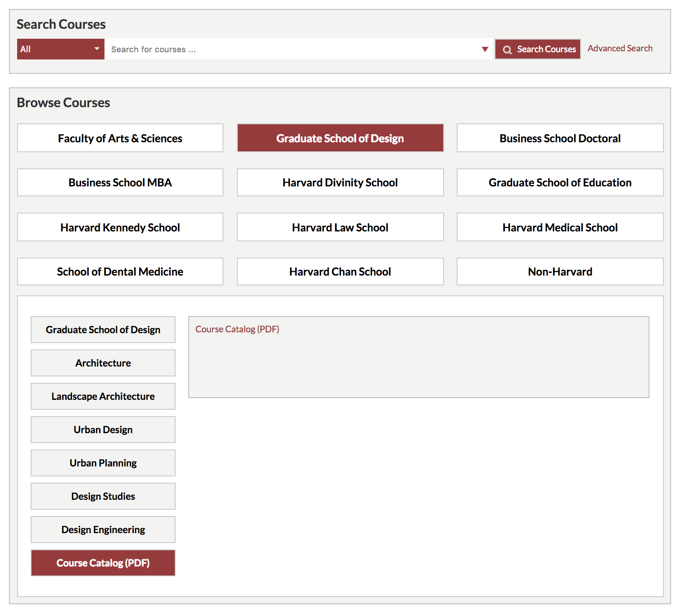Expand the search suggestions dropdown arrow
Screen dimensions: 681x616
coord(485,49)
